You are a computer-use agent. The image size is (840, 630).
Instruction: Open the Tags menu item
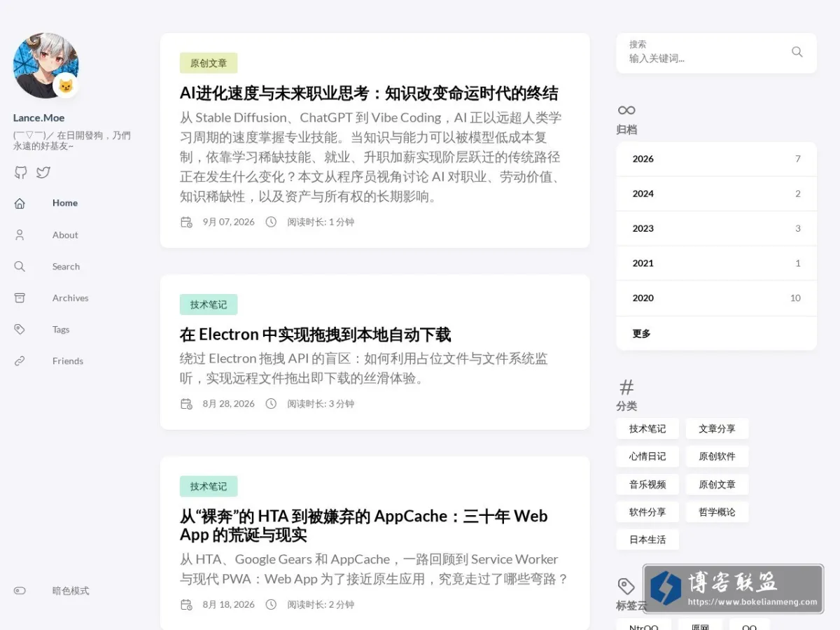pyautogui.click(x=61, y=330)
